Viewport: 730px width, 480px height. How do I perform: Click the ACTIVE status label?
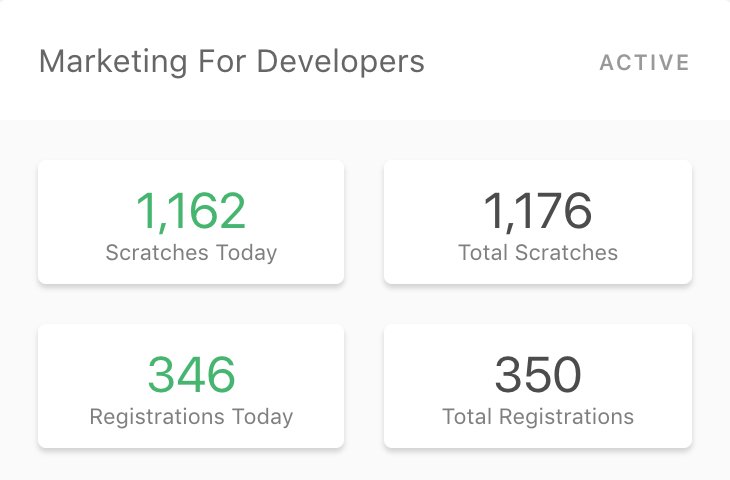644,63
